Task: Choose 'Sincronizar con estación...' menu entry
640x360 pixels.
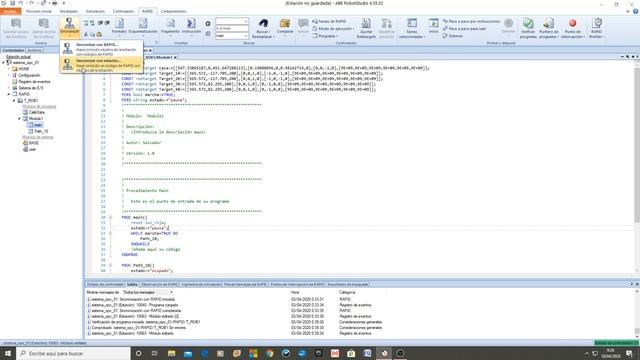Action: tap(102, 65)
